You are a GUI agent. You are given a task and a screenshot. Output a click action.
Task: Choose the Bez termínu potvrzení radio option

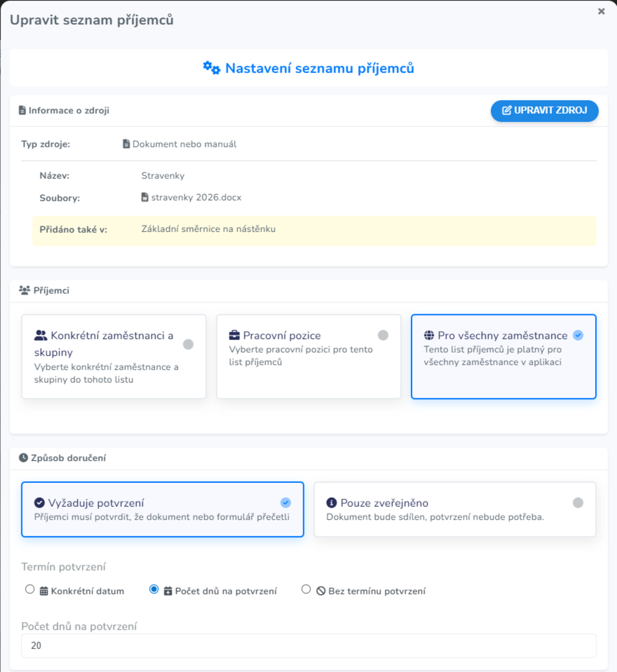(306, 589)
